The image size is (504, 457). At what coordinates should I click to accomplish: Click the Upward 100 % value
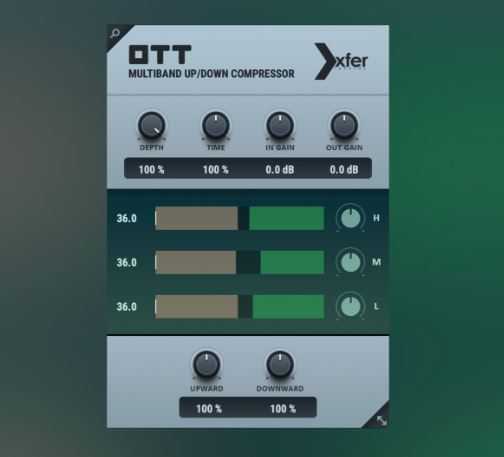pos(209,408)
